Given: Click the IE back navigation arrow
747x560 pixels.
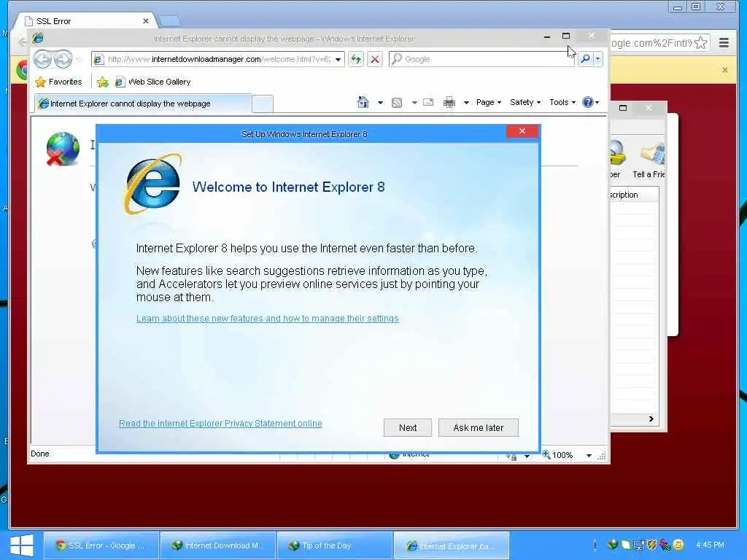Looking at the screenshot, I should (42, 60).
